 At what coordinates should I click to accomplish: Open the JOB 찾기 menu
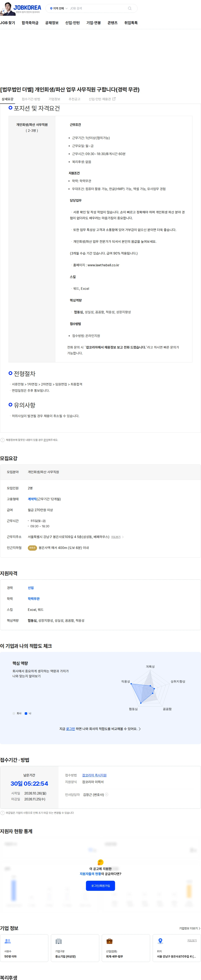[8, 23]
